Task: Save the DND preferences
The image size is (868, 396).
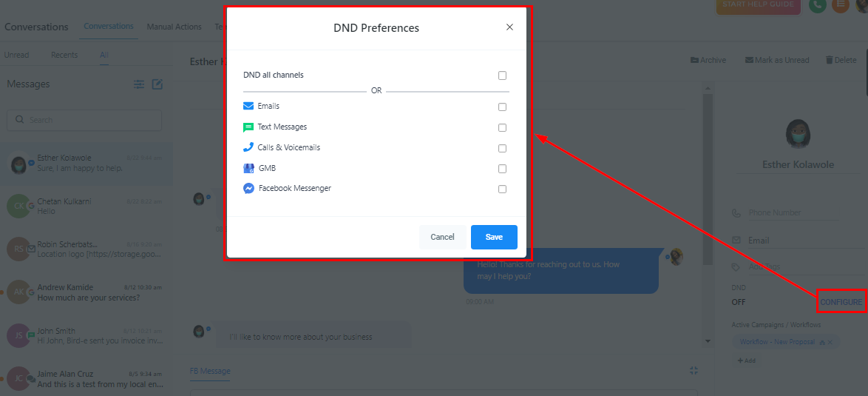Action: [x=494, y=237]
